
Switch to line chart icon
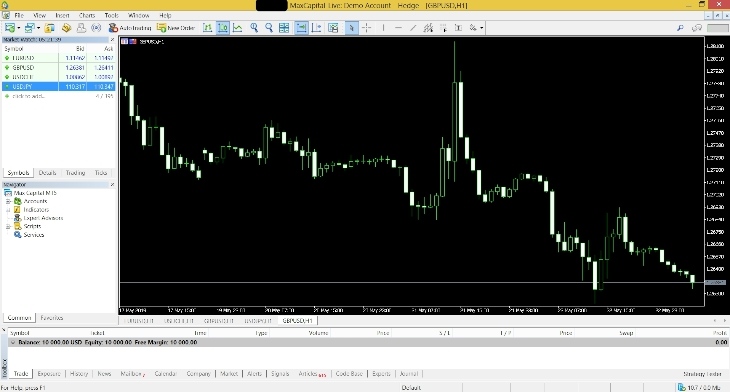(237, 28)
